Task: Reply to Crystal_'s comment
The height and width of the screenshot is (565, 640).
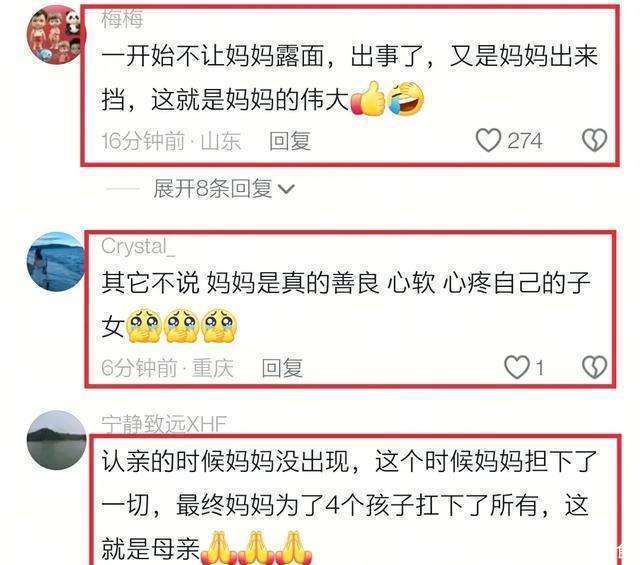Action: [282, 368]
